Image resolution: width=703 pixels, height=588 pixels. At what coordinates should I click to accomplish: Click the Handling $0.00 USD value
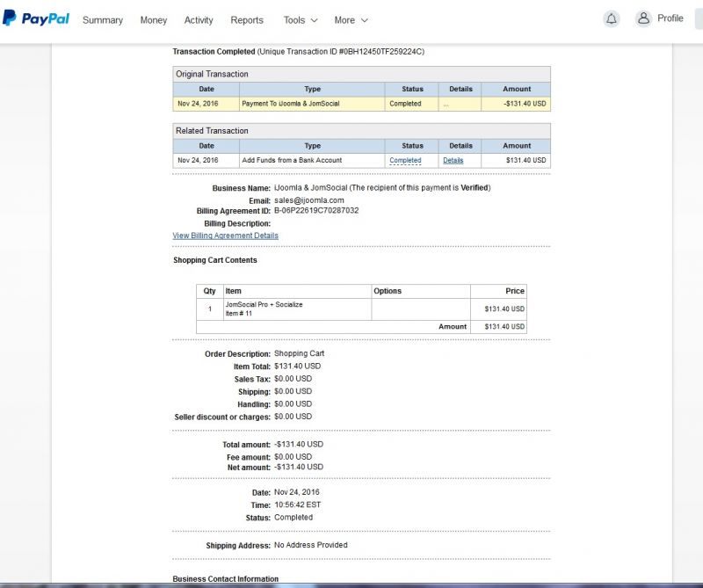pos(294,403)
